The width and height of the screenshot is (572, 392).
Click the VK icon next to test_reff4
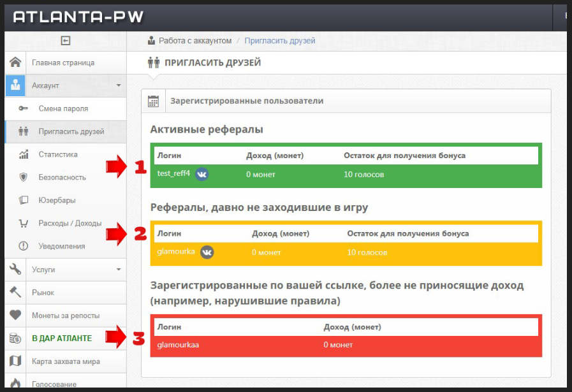[x=202, y=174]
